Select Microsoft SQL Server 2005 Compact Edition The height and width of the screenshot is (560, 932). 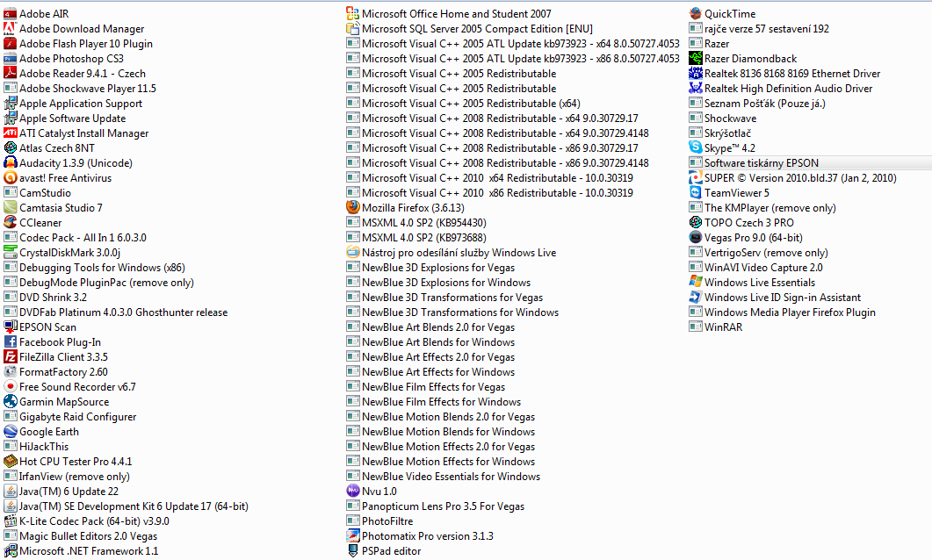pos(470,28)
